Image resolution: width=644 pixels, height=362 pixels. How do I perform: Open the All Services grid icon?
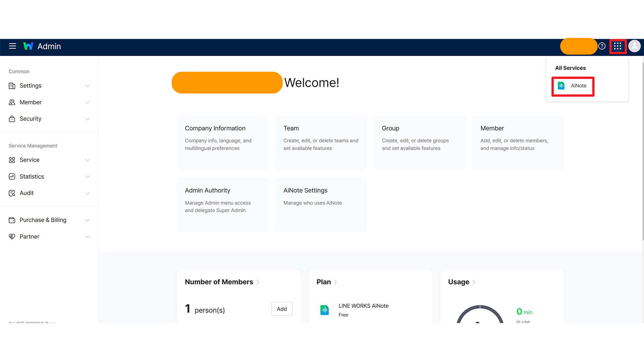pyautogui.click(x=618, y=46)
